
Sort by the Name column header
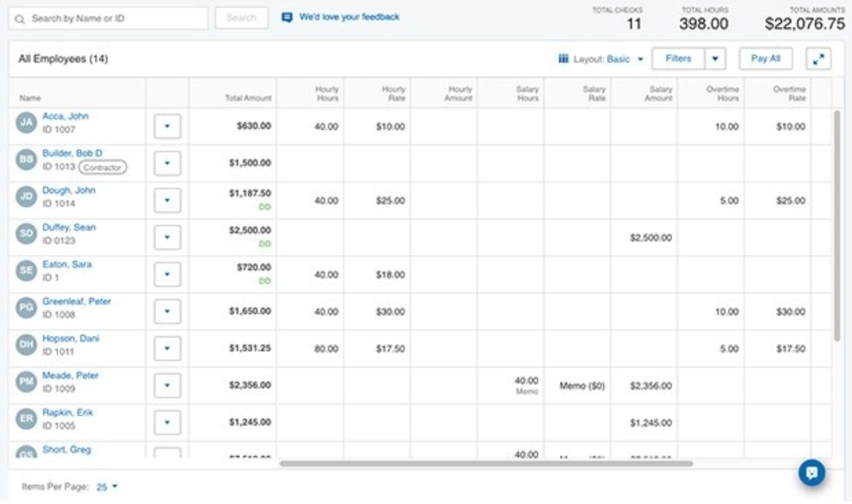tap(30, 98)
